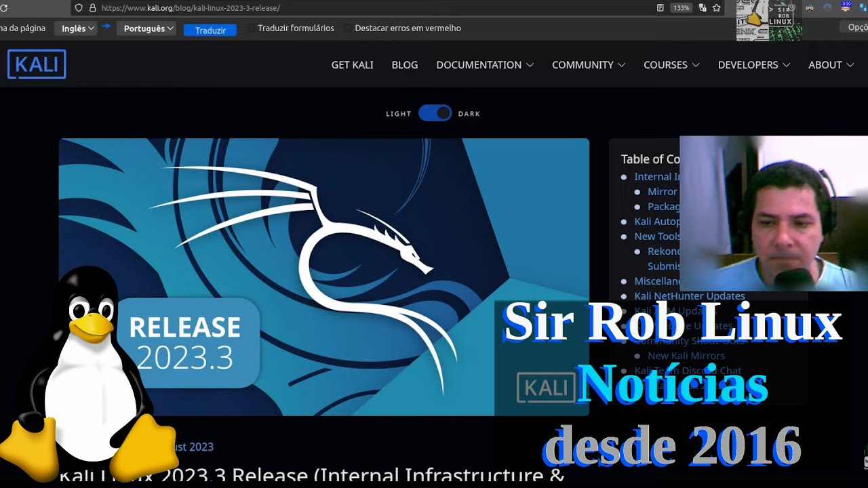The width and height of the screenshot is (868, 488).
Task: Jump to the Mirror contents entry
Action: (x=663, y=192)
